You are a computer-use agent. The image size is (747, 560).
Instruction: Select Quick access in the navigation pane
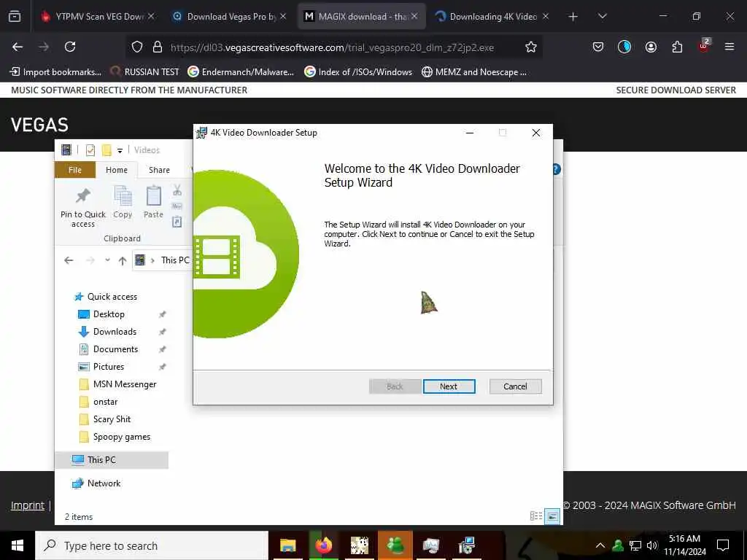[x=106, y=297]
